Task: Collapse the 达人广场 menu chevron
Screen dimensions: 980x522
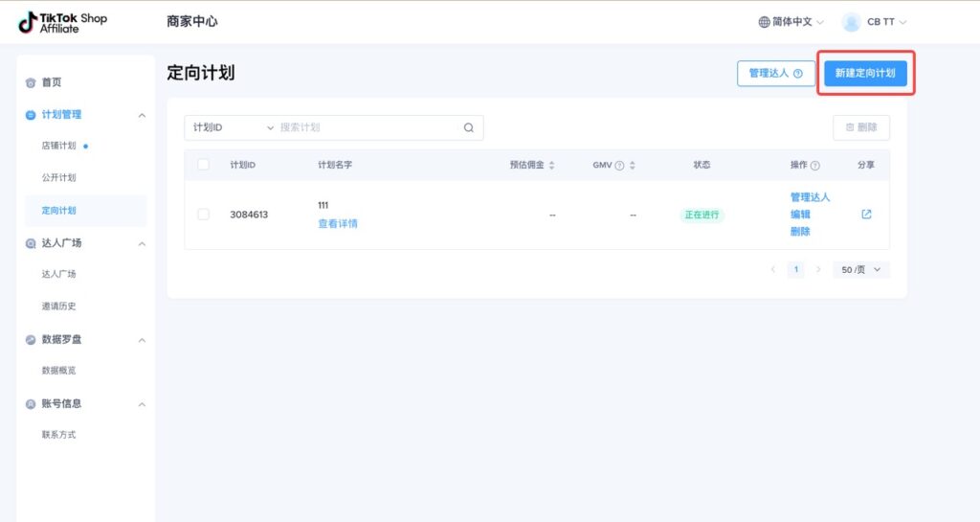Action: tap(142, 244)
